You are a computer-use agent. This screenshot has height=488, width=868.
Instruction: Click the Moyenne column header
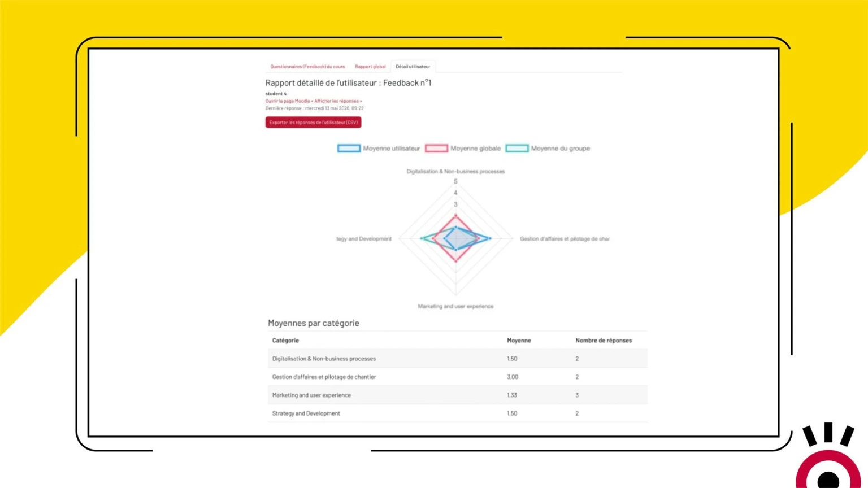[x=519, y=341]
